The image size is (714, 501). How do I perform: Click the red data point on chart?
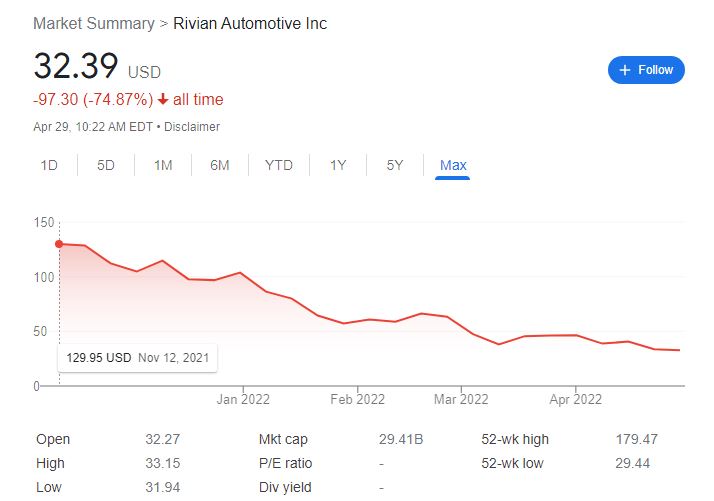click(x=59, y=243)
